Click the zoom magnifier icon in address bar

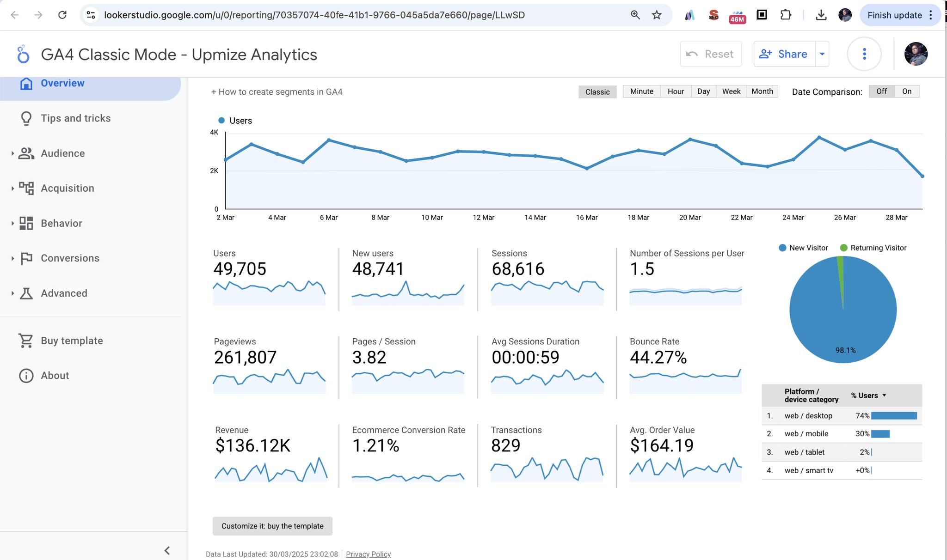(x=635, y=15)
